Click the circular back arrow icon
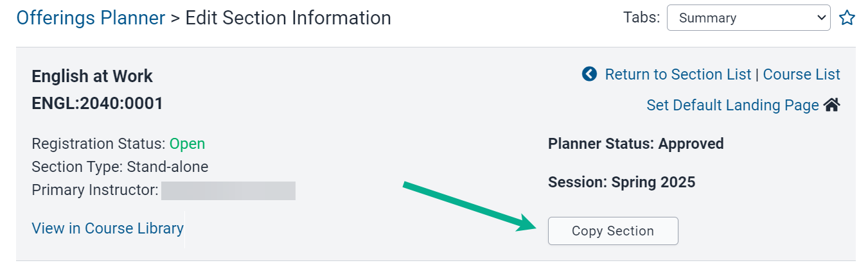 [x=589, y=74]
